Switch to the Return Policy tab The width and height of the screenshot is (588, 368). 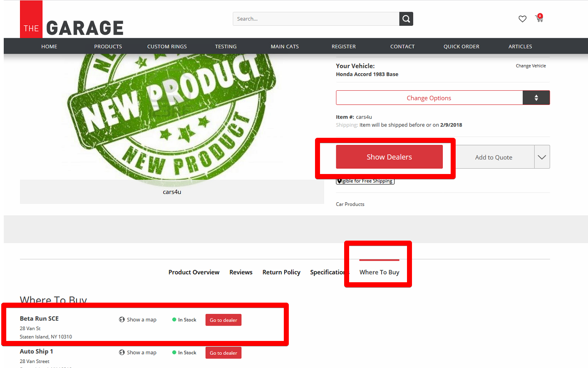281,272
